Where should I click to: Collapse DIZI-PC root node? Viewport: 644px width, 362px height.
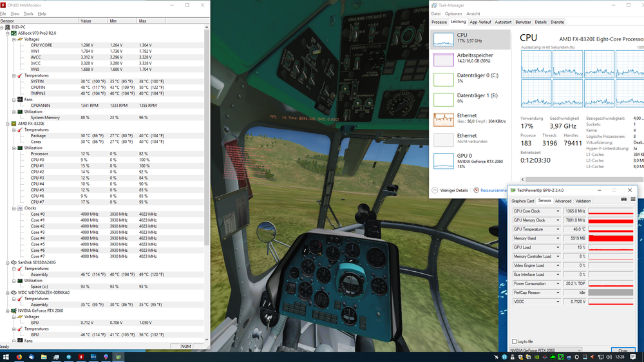click(2, 27)
